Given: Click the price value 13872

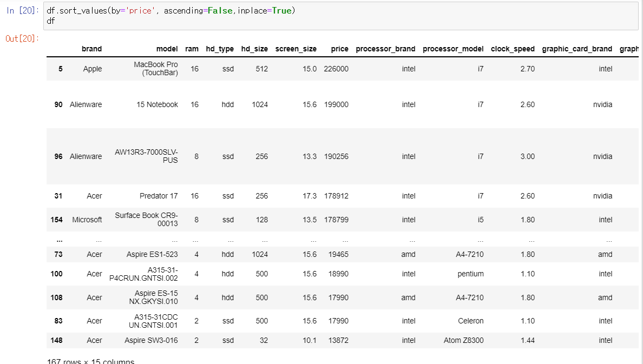Looking at the screenshot, I should (338, 341).
